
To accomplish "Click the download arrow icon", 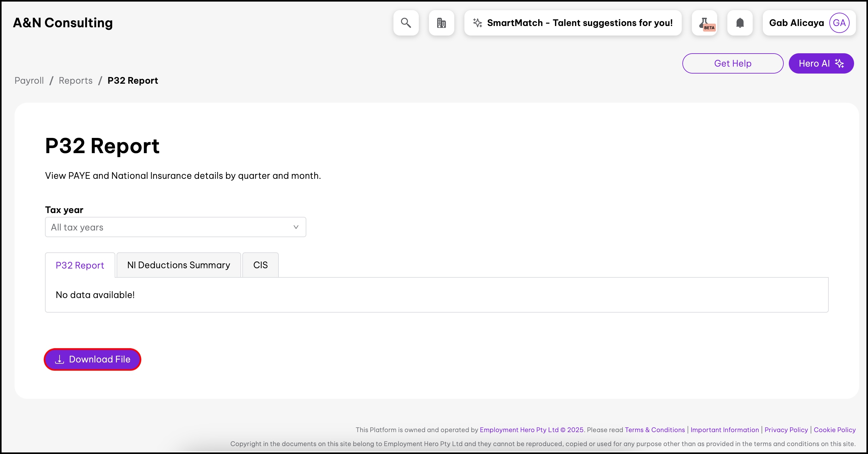I will coord(60,359).
